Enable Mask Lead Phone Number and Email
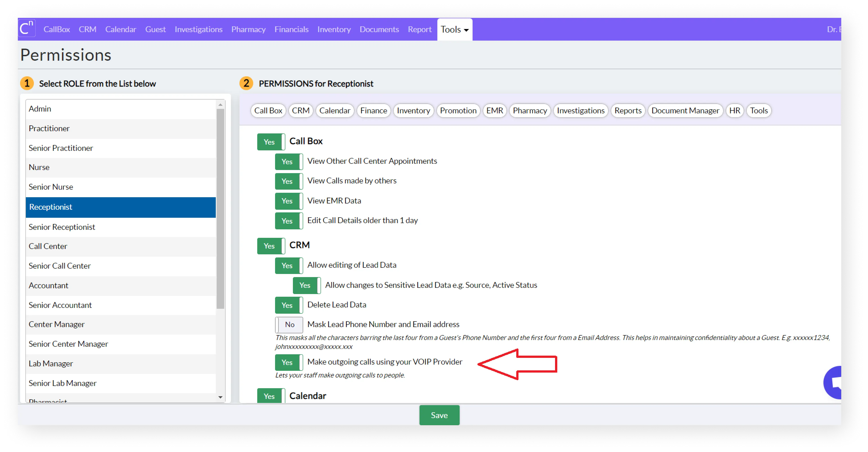Screen dimensions: 868x452 (x=289, y=324)
